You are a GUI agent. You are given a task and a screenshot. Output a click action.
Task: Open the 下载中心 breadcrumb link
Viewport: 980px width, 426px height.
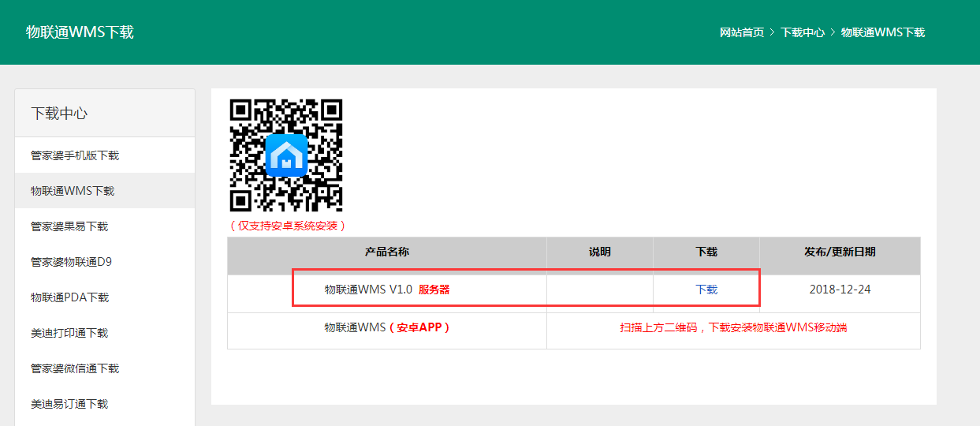pyautogui.click(x=803, y=32)
